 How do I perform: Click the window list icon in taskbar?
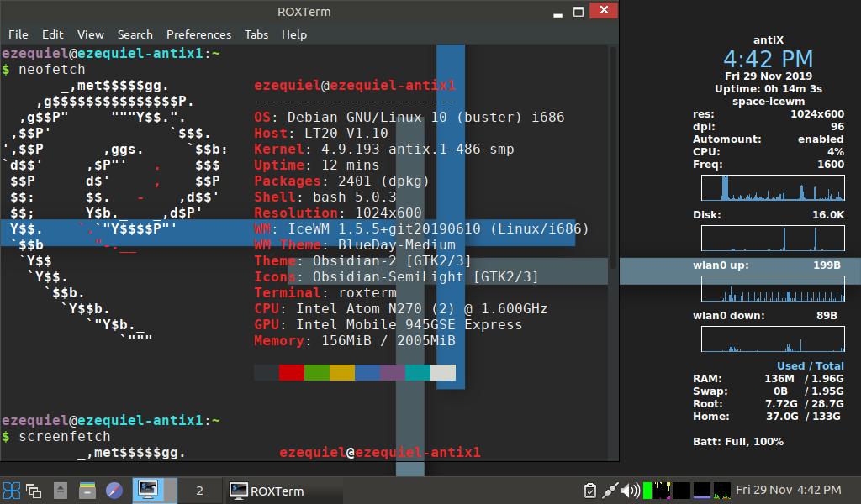click(34, 491)
